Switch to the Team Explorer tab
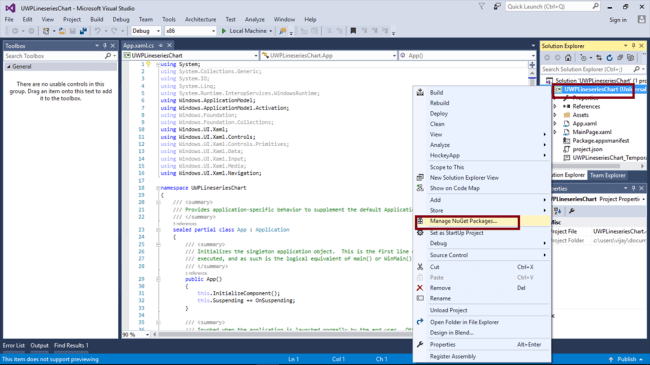The width and height of the screenshot is (650, 365). (x=607, y=175)
